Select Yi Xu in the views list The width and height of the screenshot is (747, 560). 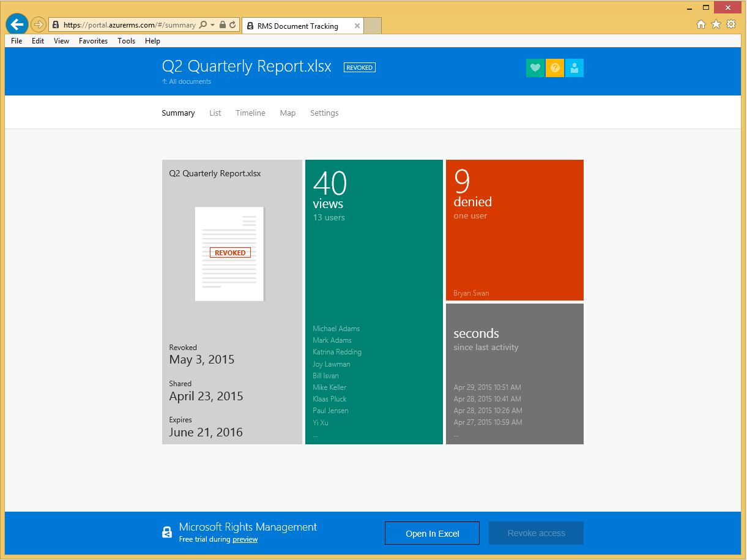(x=321, y=423)
